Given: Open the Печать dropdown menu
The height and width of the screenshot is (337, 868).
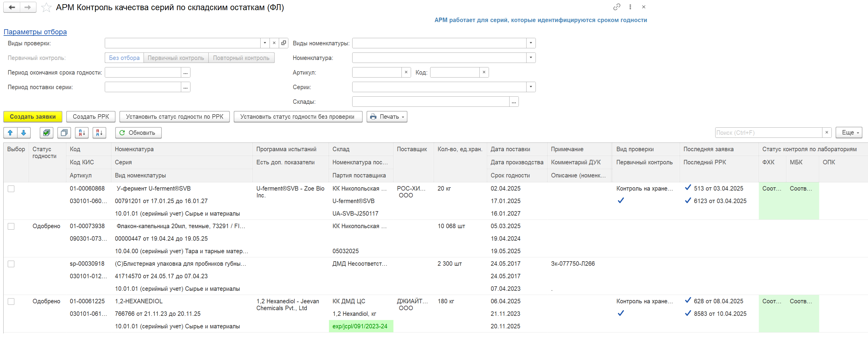Looking at the screenshot, I should coord(387,117).
